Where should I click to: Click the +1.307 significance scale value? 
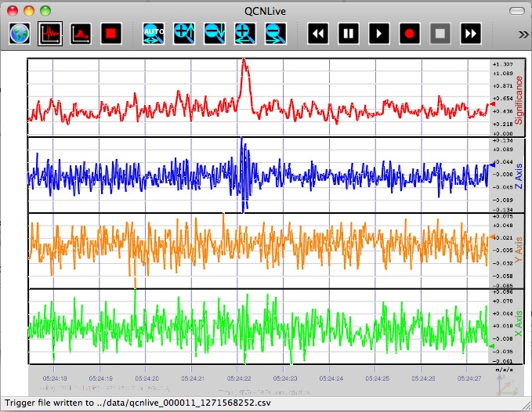coord(503,64)
